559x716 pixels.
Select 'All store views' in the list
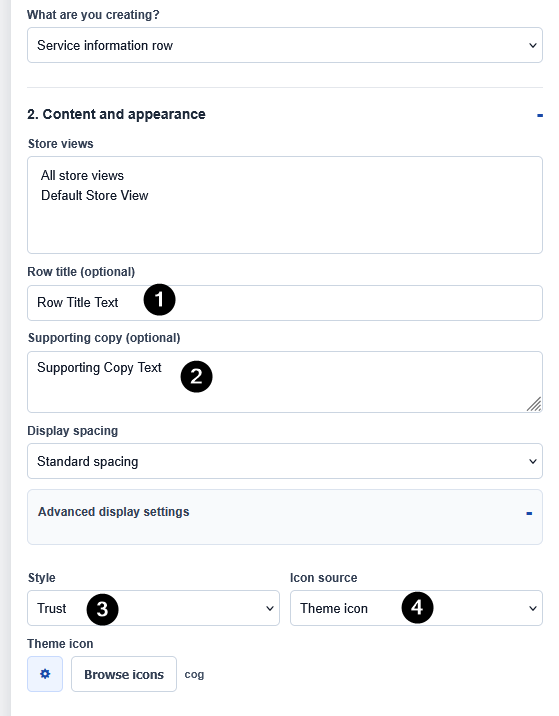pyautogui.click(x=82, y=175)
